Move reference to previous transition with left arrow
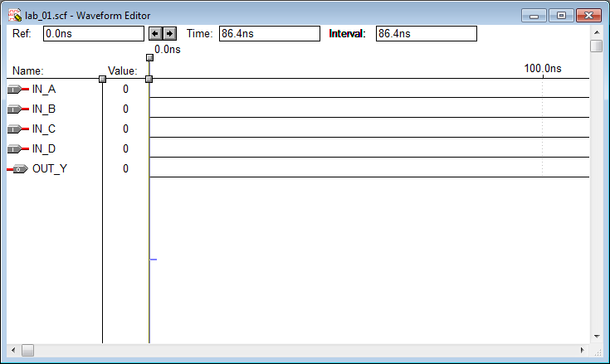The image size is (610, 364). point(155,34)
